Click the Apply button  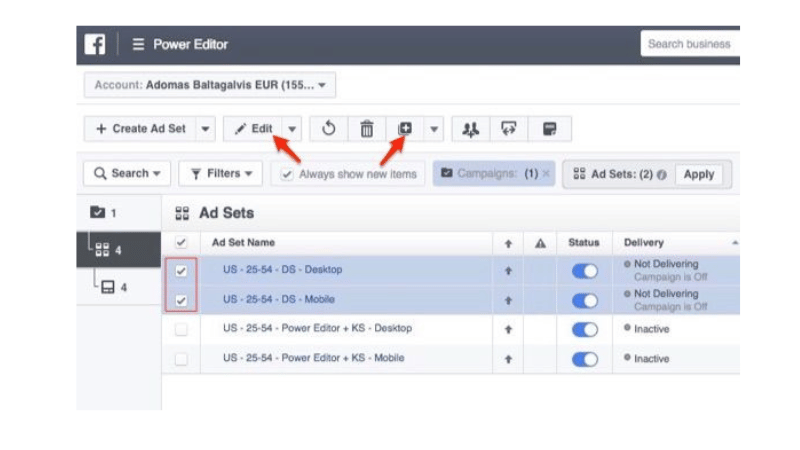pyautogui.click(x=698, y=174)
